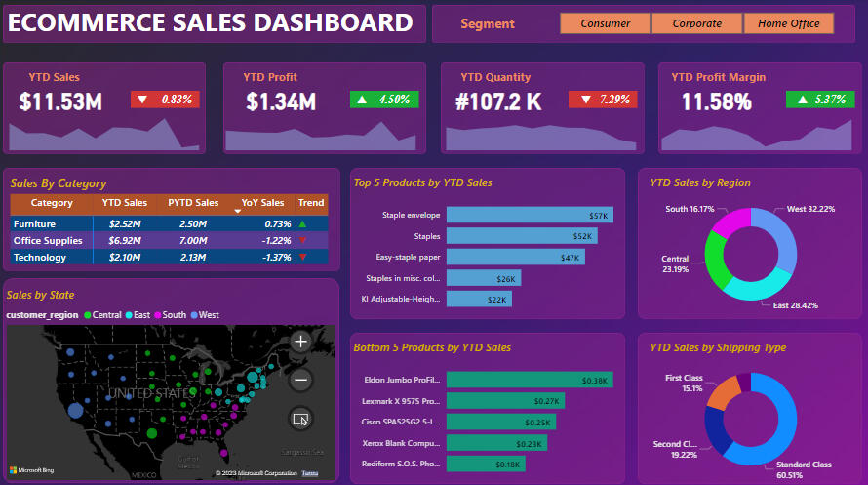Filter segment by Consumer
This screenshot has width=868, height=485.
click(x=605, y=23)
